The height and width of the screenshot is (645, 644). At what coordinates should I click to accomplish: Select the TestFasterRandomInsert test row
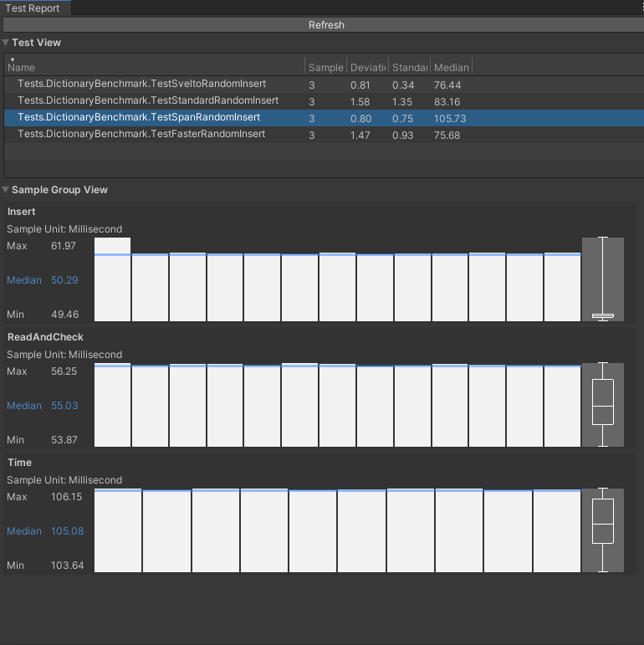pos(324,135)
